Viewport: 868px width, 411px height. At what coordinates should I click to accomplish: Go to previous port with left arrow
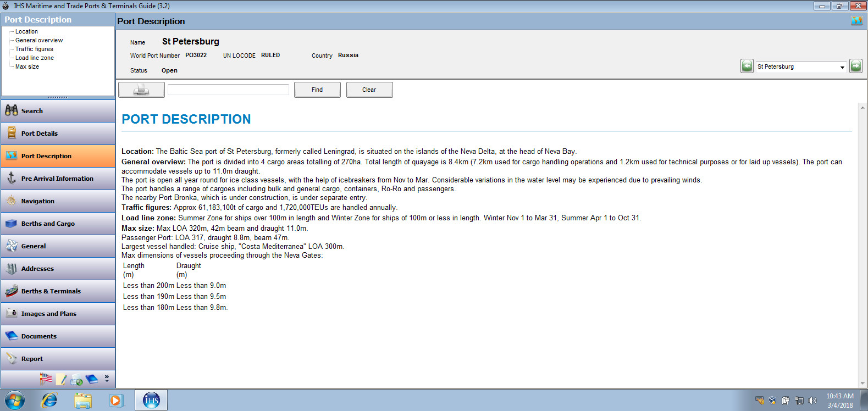pyautogui.click(x=747, y=66)
